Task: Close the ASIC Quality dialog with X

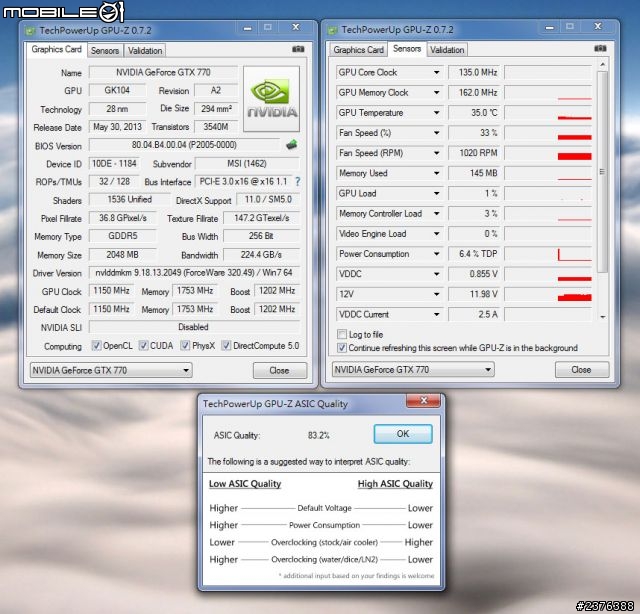Action: click(x=423, y=400)
